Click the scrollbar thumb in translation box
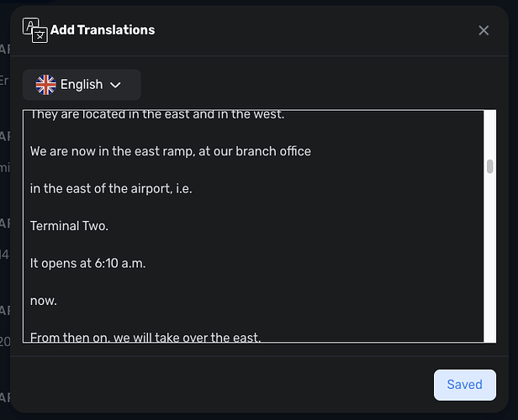 490,166
